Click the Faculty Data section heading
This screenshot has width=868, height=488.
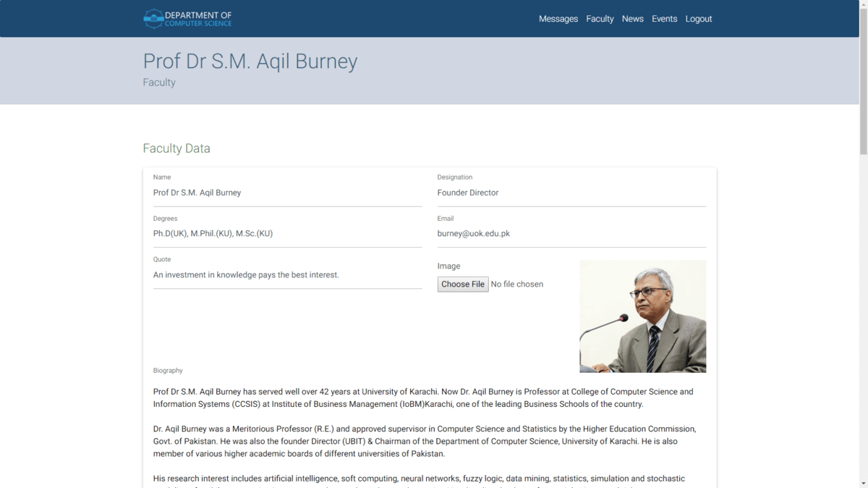[176, 148]
